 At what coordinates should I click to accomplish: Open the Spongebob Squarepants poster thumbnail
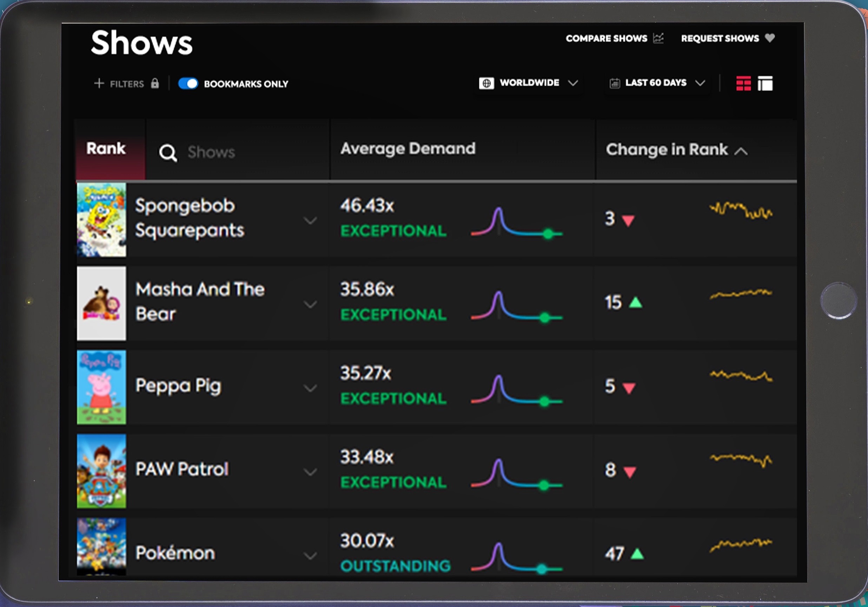101,220
